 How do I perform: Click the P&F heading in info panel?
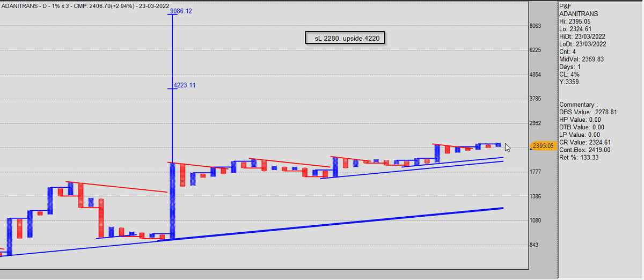coord(566,6)
